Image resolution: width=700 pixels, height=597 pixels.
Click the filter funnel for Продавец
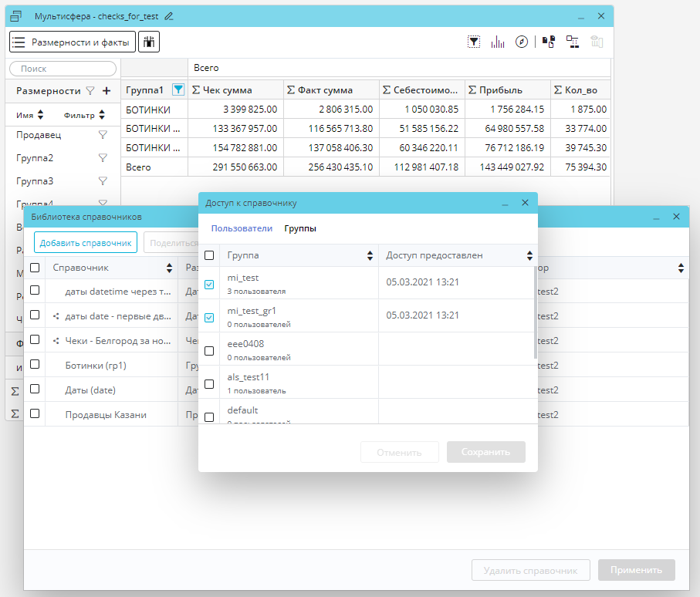[103, 135]
